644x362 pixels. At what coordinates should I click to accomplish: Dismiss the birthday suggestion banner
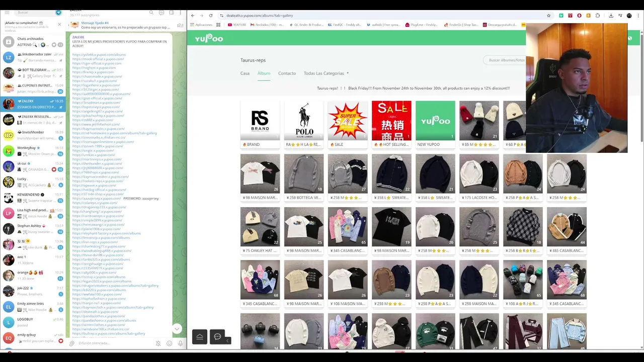[x=59, y=24]
